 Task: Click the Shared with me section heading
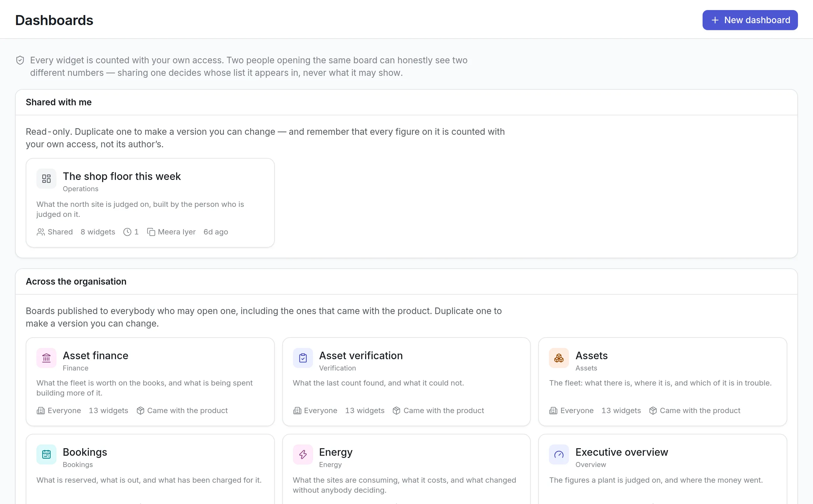[x=59, y=102]
